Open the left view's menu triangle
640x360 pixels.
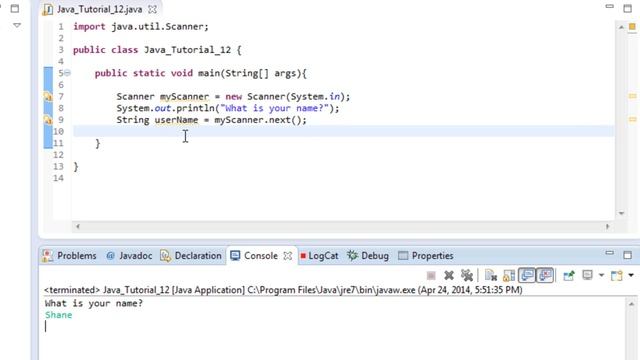(17, 25)
